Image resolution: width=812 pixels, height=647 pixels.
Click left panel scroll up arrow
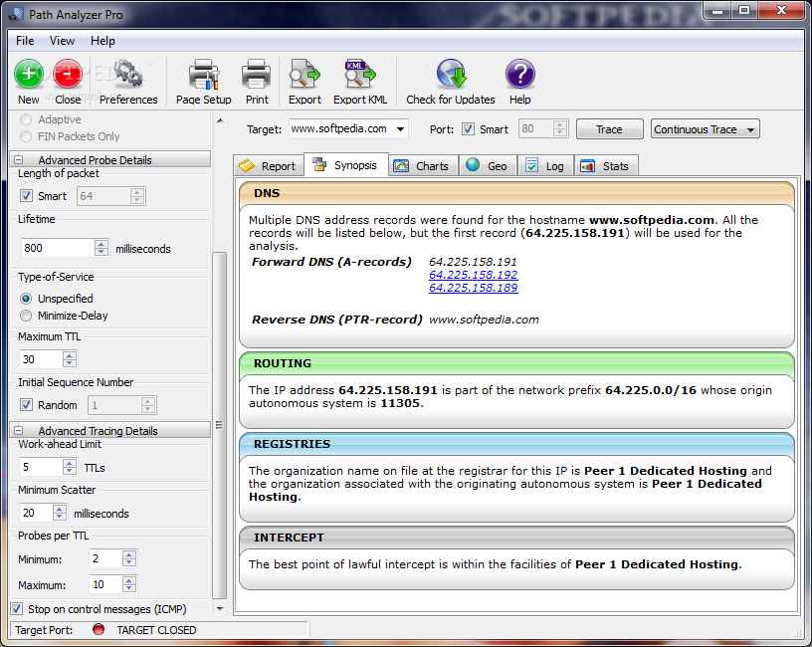point(220,120)
